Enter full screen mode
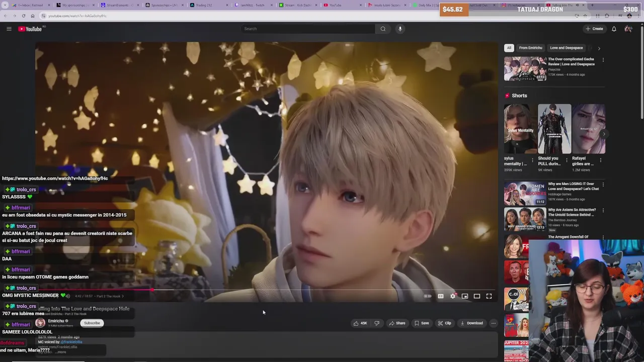 coord(489,296)
